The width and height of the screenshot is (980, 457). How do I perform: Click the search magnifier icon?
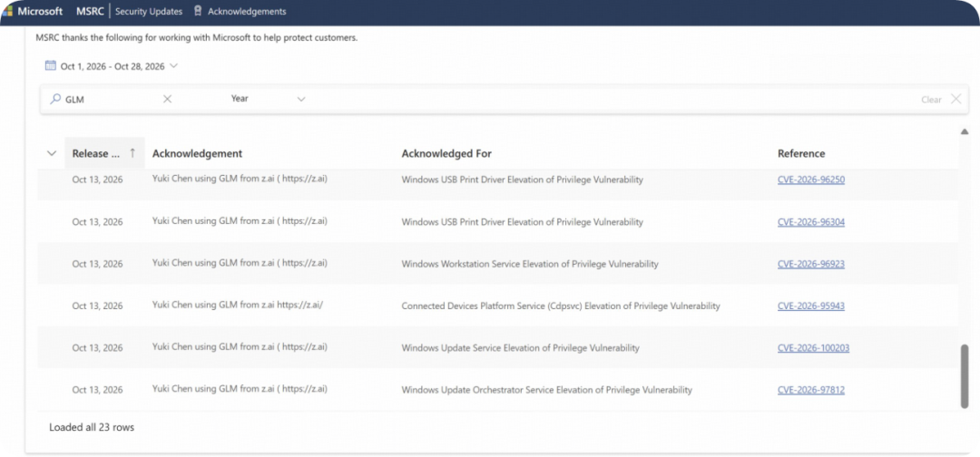pos(55,99)
